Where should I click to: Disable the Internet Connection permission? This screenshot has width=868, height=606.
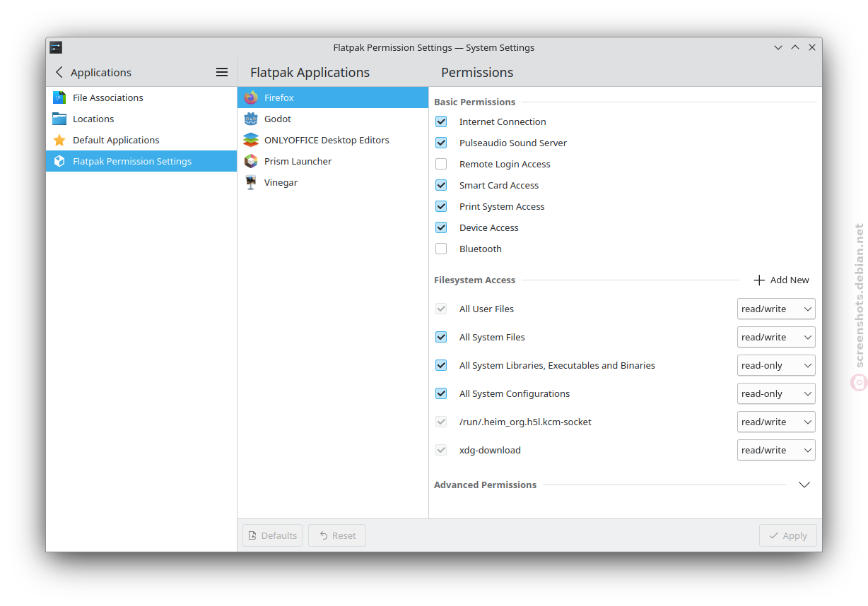coord(441,121)
